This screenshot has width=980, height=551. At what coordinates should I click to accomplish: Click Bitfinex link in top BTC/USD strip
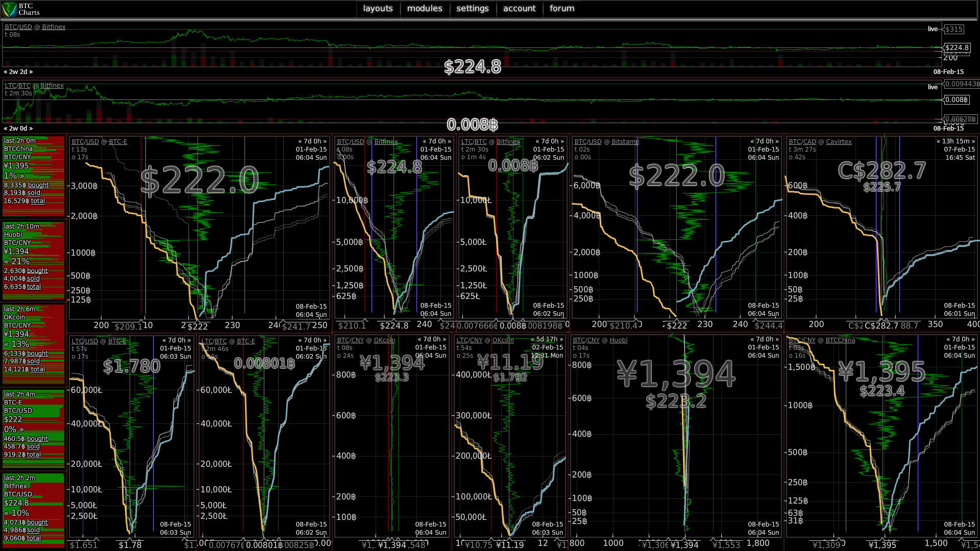click(54, 27)
